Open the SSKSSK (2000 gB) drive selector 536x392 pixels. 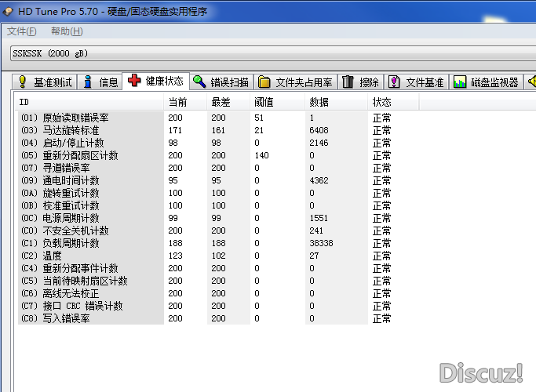point(273,53)
